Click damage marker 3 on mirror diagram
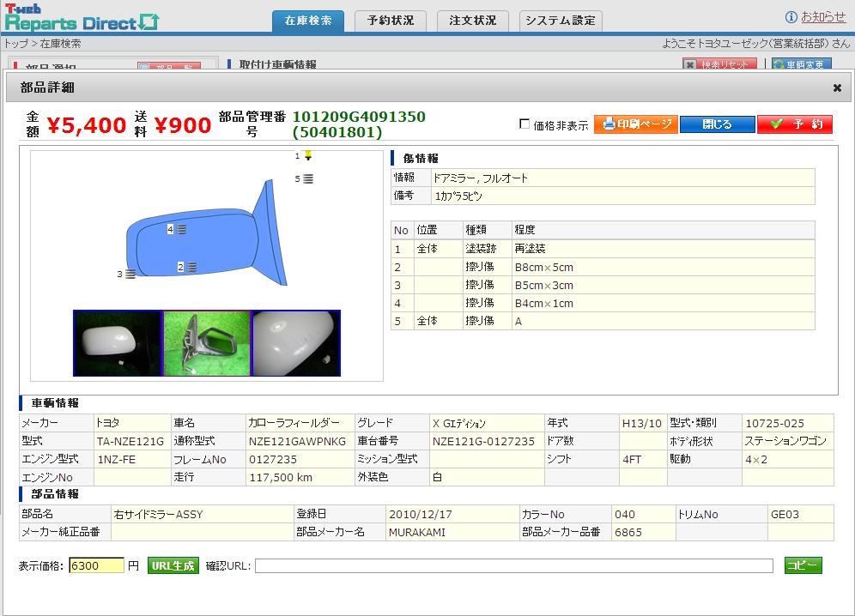855x616 pixels. click(130, 275)
